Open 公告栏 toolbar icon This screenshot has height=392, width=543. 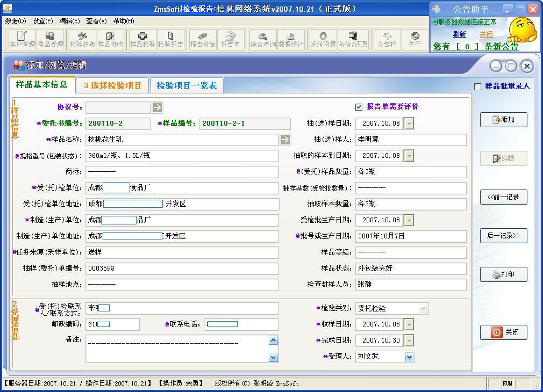[387, 39]
